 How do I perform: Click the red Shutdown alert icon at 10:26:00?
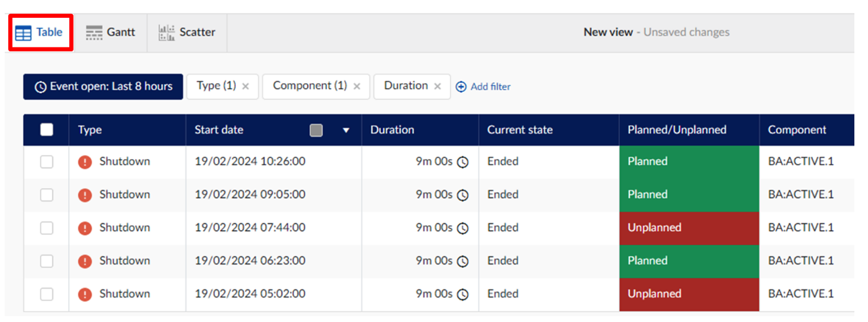85,162
